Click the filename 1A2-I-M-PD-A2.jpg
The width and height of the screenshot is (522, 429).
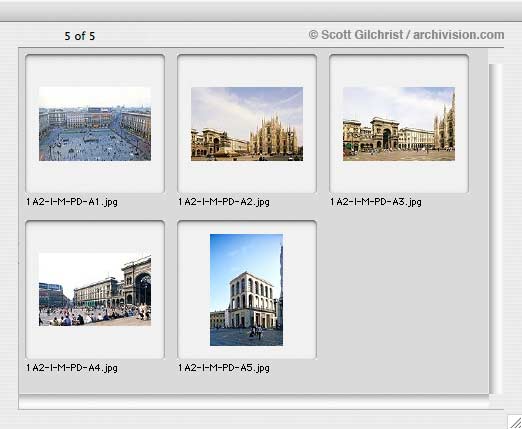(x=224, y=202)
